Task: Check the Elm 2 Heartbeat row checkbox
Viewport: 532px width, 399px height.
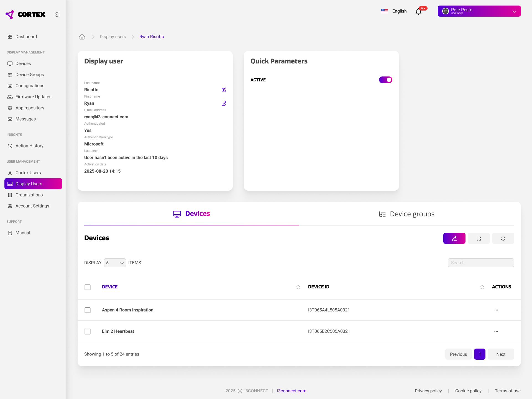Action: (x=88, y=331)
